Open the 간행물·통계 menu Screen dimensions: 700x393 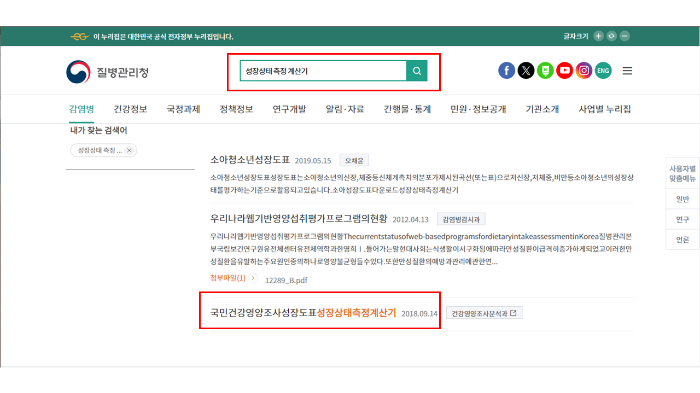point(407,109)
